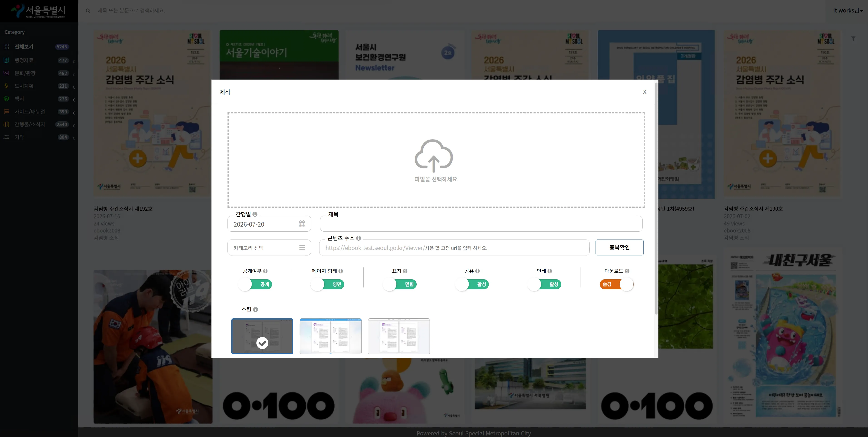Image resolution: width=868 pixels, height=437 pixels.
Task: Click the 페이지 형태 info icon
Action: 341,271
